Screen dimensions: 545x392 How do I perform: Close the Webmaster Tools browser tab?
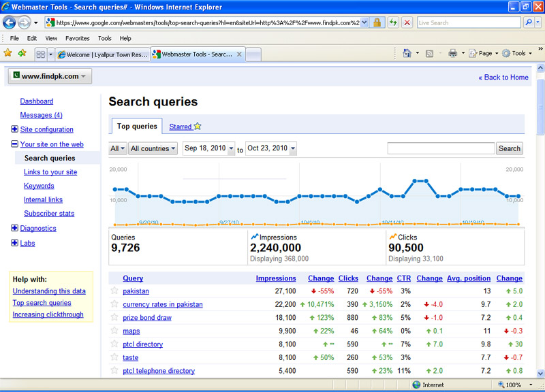click(x=239, y=54)
